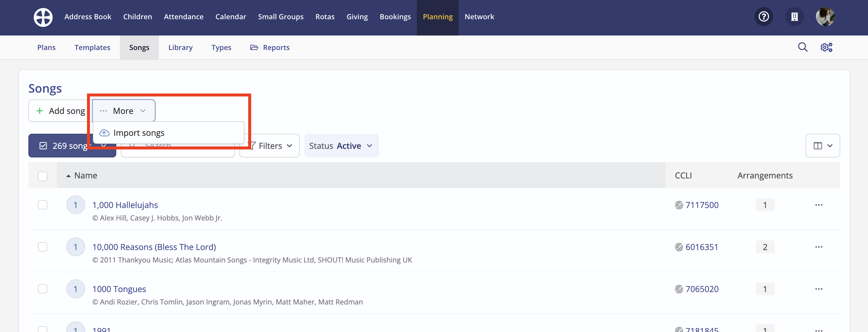Tick the checkbox for 10,000 Reasons
Image resolution: width=868 pixels, height=332 pixels.
pyautogui.click(x=43, y=247)
